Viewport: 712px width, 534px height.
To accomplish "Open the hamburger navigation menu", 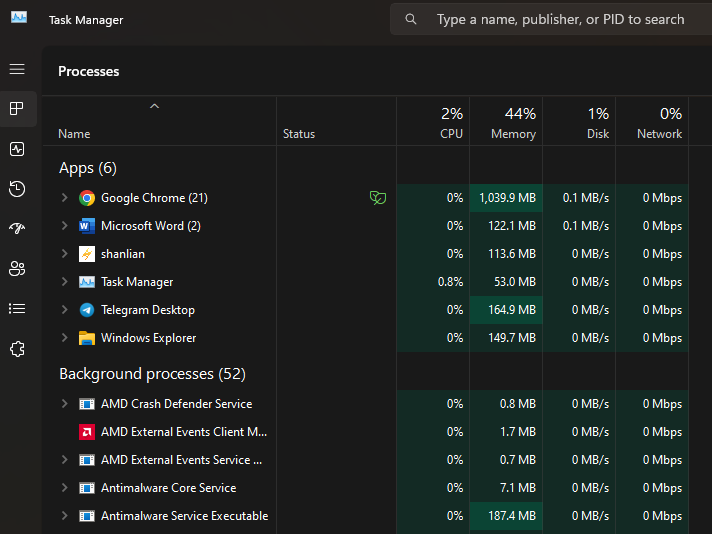I will [x=17, y=69].
